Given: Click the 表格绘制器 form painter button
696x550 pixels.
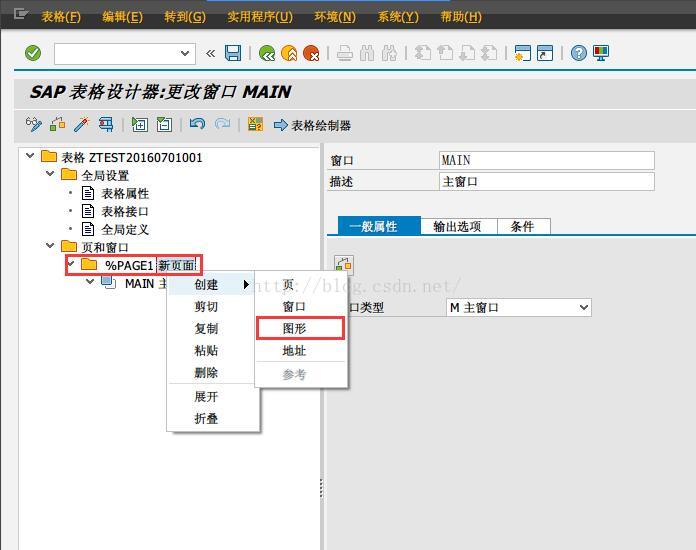Looking at the screenshot, I should point(312,125).
